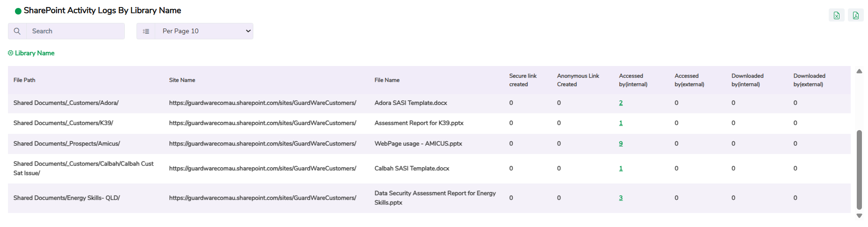The width and height of the screenshot is (868, 227).
Task: Select the Accessed by(internal) column header
Action: 633,80
